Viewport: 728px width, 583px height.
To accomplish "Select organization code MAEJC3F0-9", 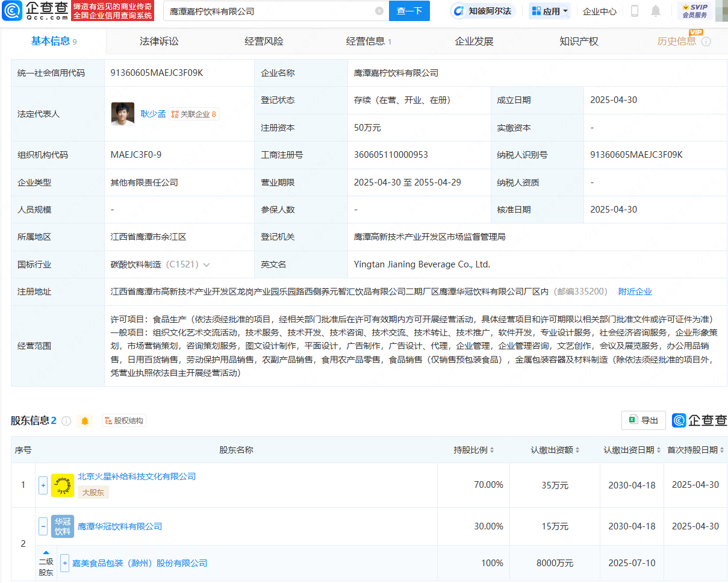I will pos(136,155).
